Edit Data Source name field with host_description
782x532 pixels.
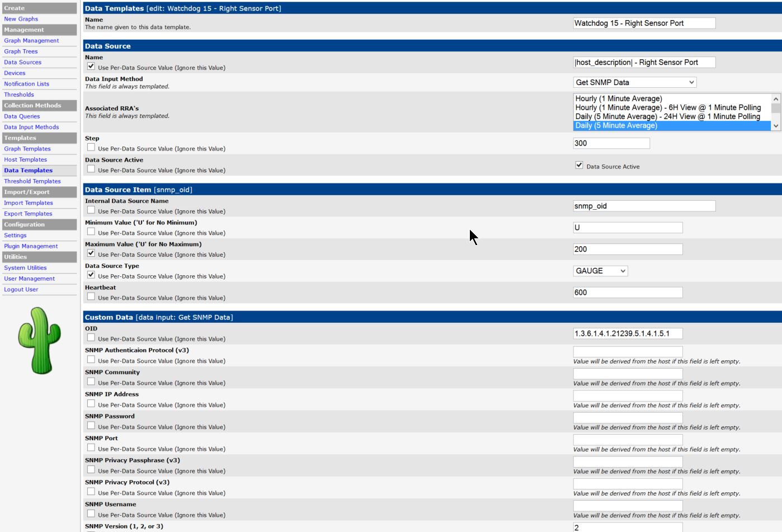[x=644, y=63]
